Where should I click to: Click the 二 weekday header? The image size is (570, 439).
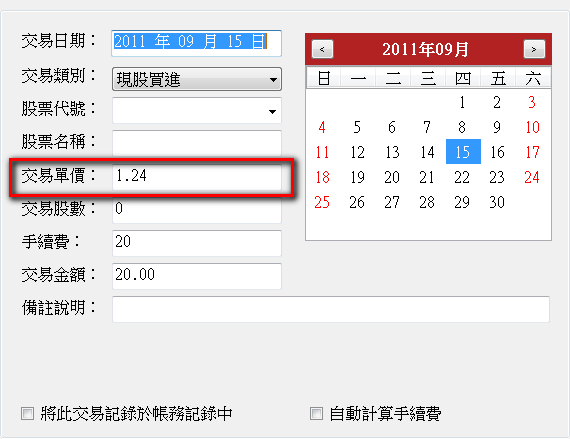point(393,77)
